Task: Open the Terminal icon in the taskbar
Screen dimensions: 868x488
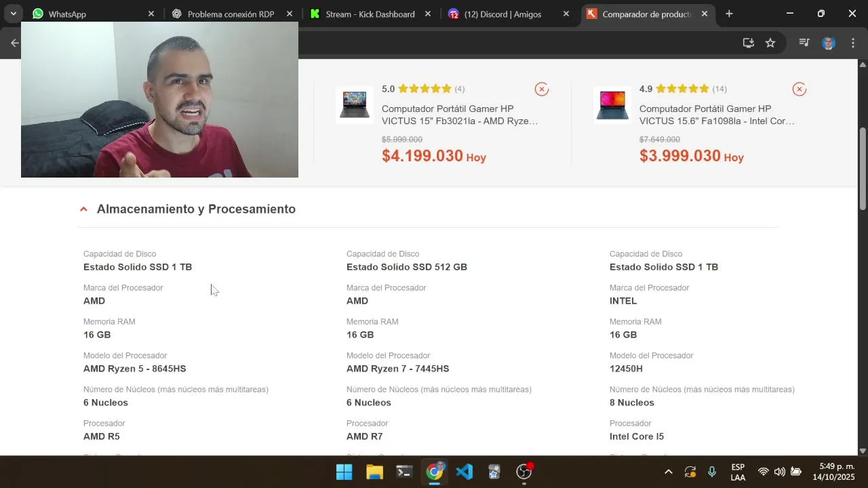Action: tap(405, 472)
